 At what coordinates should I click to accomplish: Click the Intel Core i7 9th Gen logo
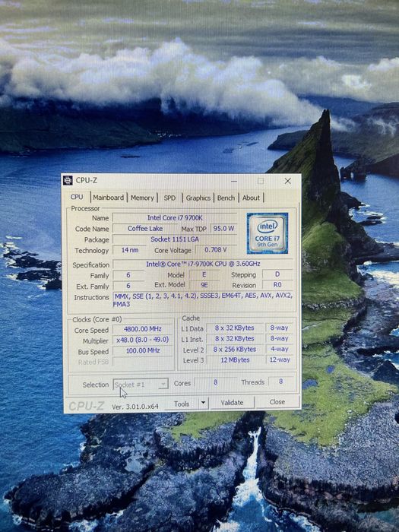[268, 233]
